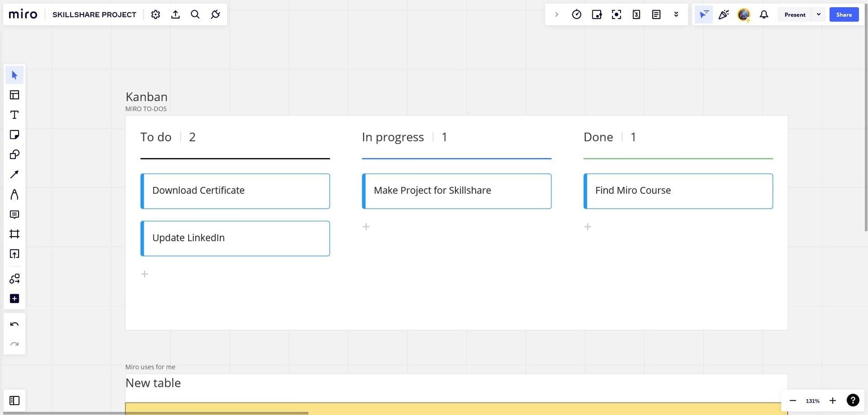Zoom out with minus button
Screen dimensions: 868x415
[x=793, y=401]
